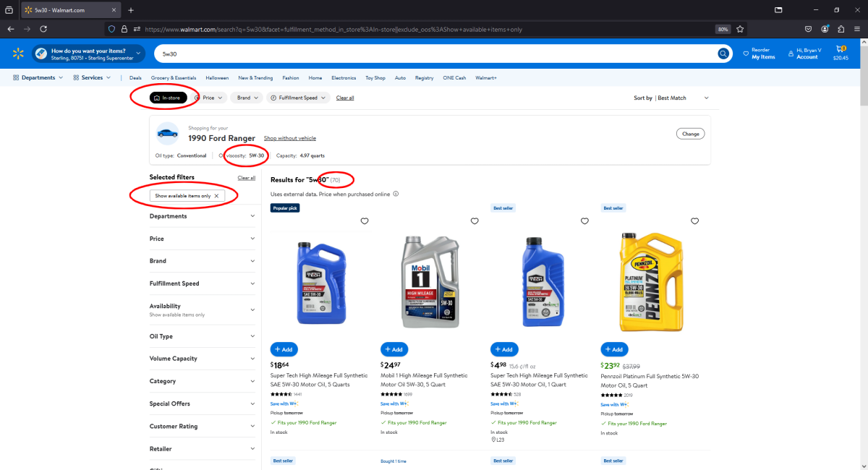This screenshot has width=868, height=470.
Task: Add Pennzoil Platinum oil to cart
Action: pos(614,349)
